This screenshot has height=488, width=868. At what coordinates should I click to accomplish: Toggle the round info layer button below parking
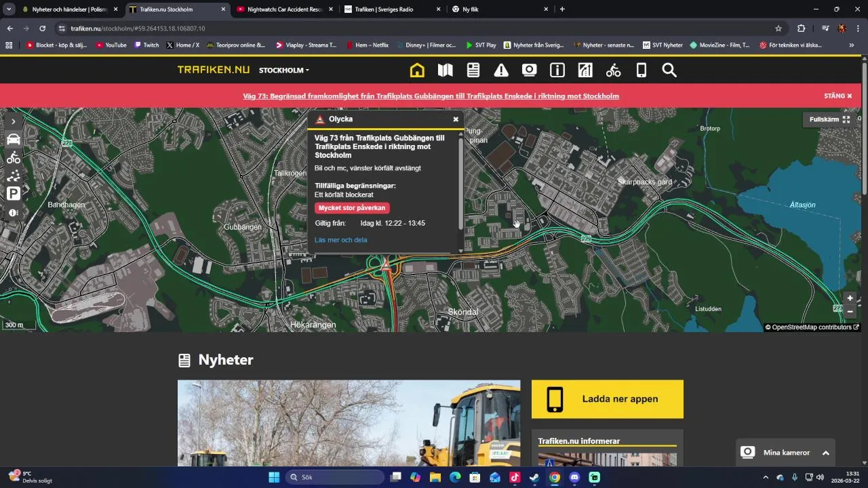[x=14, y=212]
